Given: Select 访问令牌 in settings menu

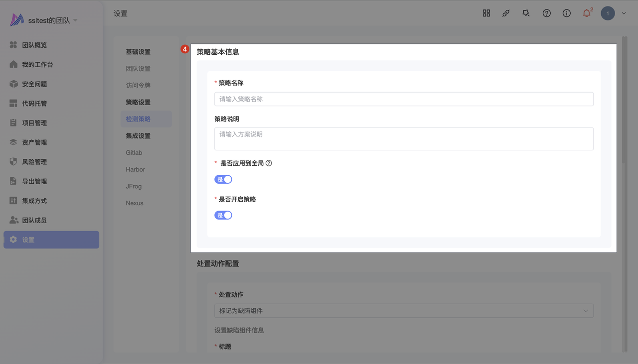Looking at the screenshot, I should click(138, 86).
